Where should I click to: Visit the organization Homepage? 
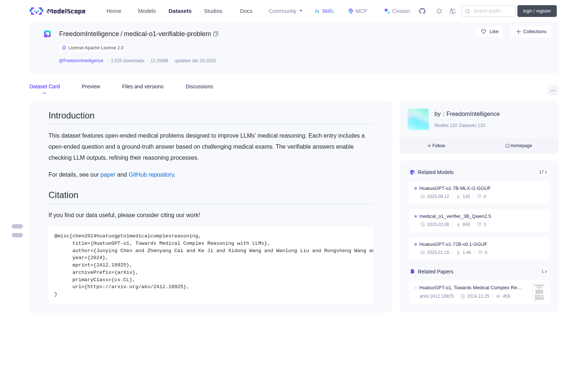519,146
